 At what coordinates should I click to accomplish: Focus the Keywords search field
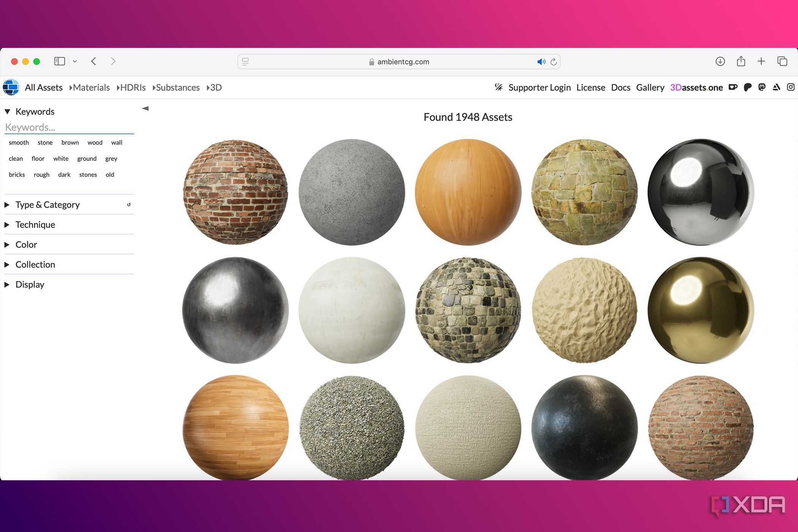click(69, 127)
